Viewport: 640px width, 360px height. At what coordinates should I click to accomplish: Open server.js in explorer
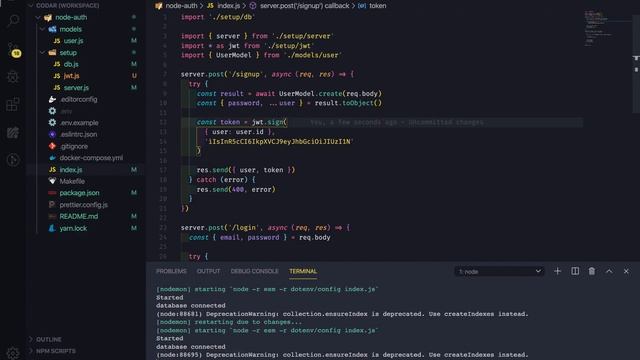pyautogui.click(x=76, y=88)
